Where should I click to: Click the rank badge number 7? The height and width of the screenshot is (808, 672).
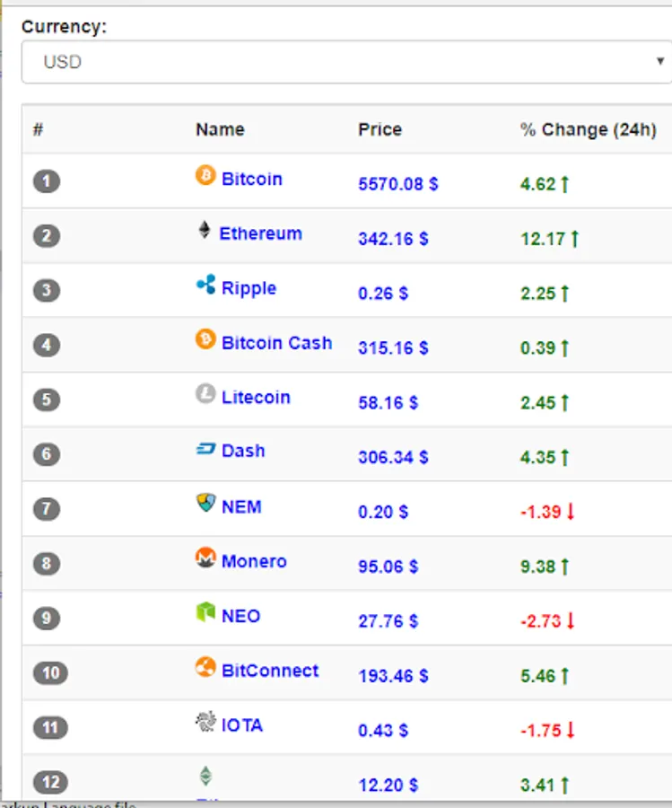coord(47,509)
